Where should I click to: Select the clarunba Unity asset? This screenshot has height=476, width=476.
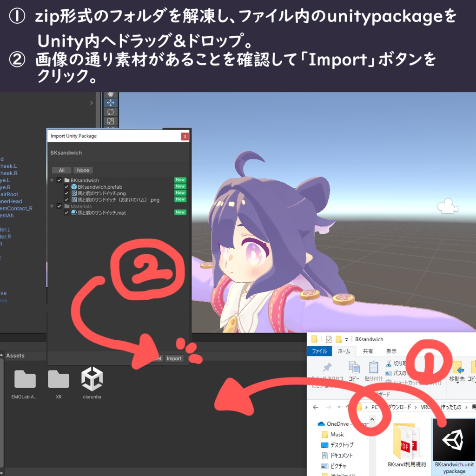pyautogui.click(x=92, y=379)
